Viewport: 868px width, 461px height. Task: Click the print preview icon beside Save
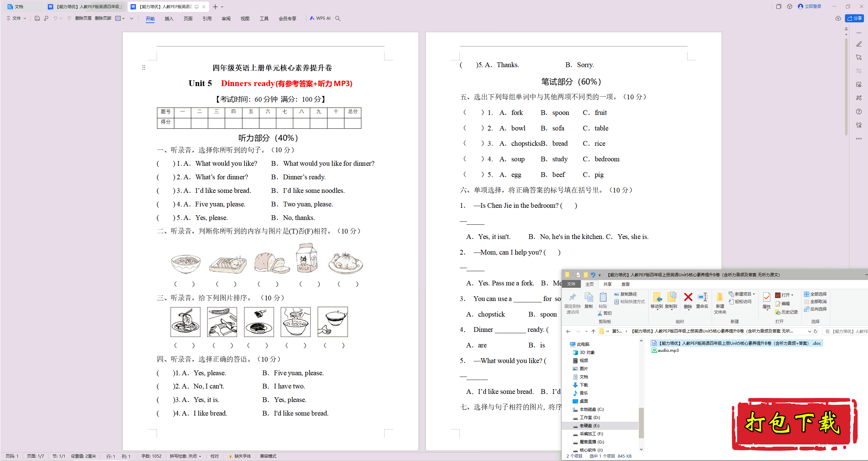click(x=46, y=18)
